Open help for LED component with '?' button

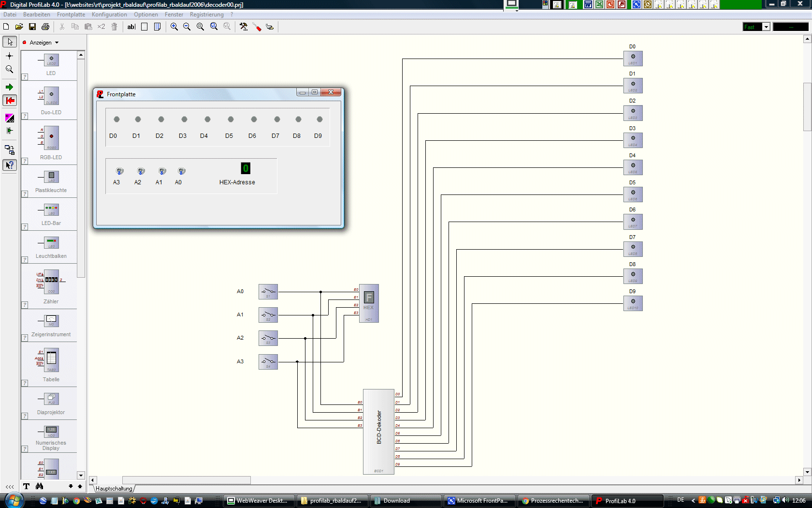coord(25,77)
